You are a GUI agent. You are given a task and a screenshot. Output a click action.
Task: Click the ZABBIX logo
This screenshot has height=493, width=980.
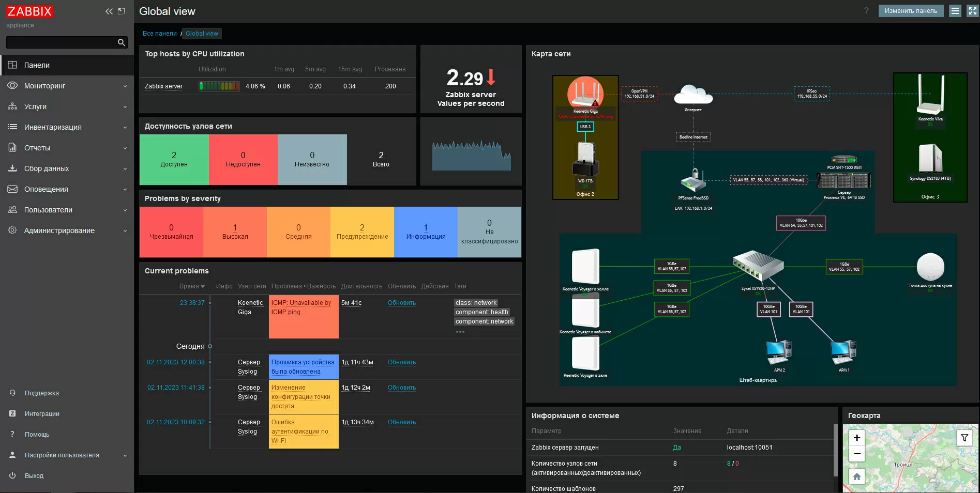click(x=30, y=11)
